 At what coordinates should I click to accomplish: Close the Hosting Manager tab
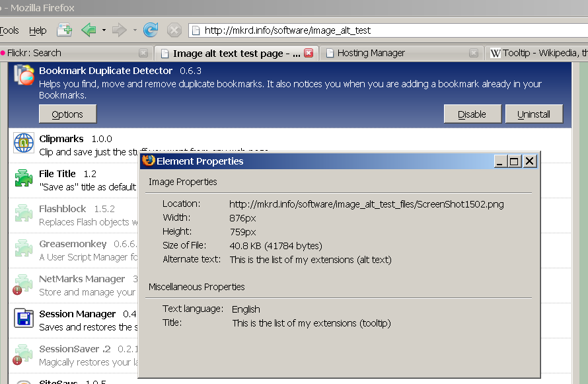(474, 54)
